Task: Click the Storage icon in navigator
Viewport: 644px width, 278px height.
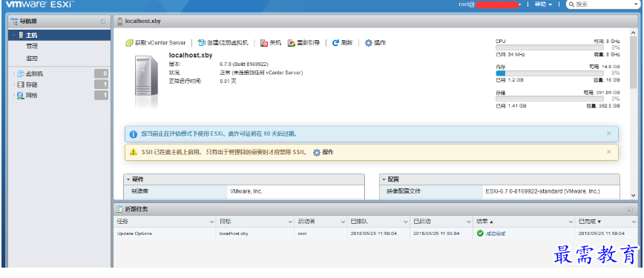Action: [x=21, y=85]
